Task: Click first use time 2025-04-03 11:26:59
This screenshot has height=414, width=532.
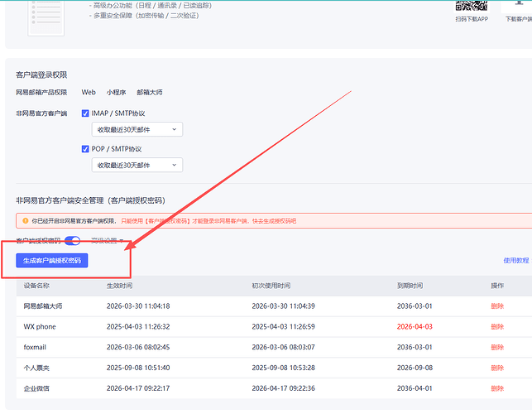Action: pos(283,327)
